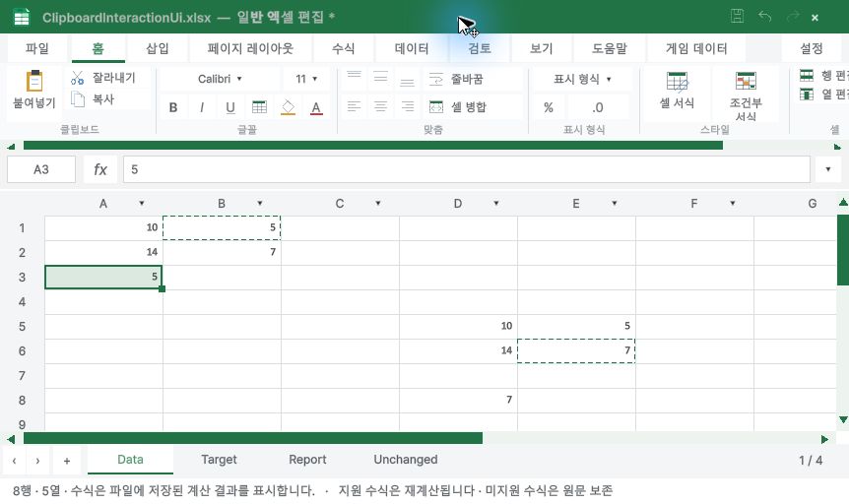Open the File (파일) tab
Viewport: 849px width, 504px height.
tap(37, 48)
